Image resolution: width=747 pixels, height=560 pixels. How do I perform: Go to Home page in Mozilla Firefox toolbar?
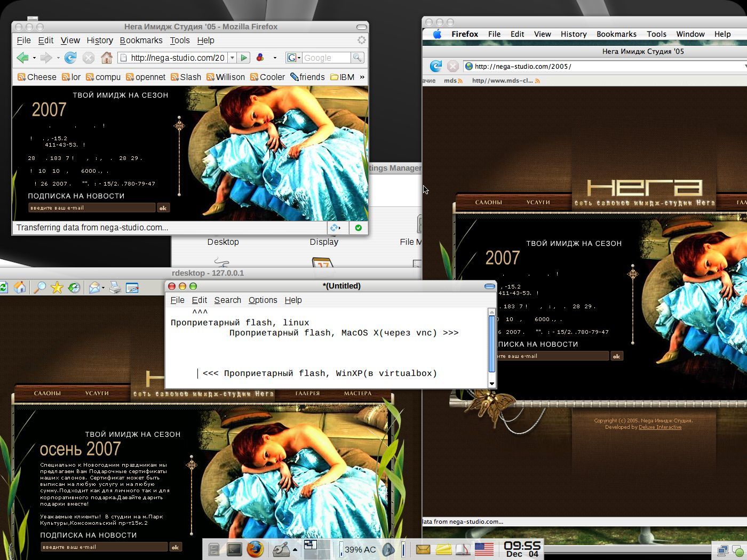[x=107, y=58]
